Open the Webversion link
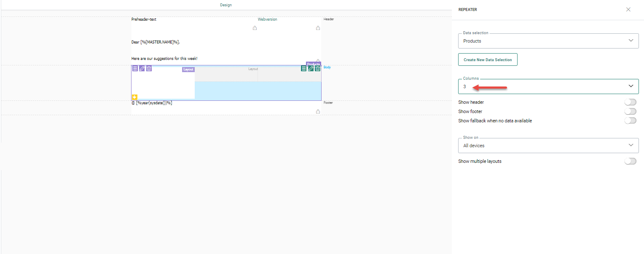The height and width of the screenshot is (254, 644). pos(267,19)
